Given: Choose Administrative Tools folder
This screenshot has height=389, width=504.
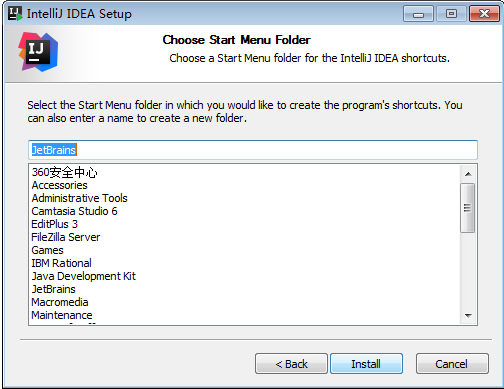Looking at the screenshot, I should tap(79, 198).
